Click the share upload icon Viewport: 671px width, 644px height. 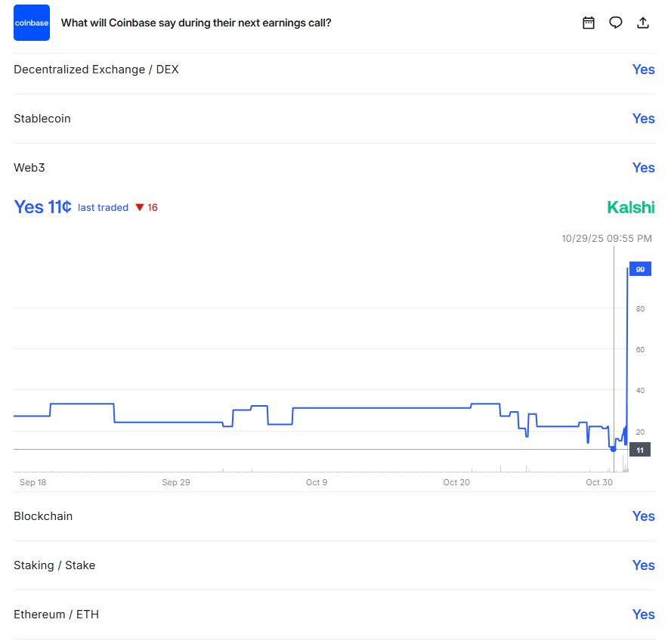[643, 23]
